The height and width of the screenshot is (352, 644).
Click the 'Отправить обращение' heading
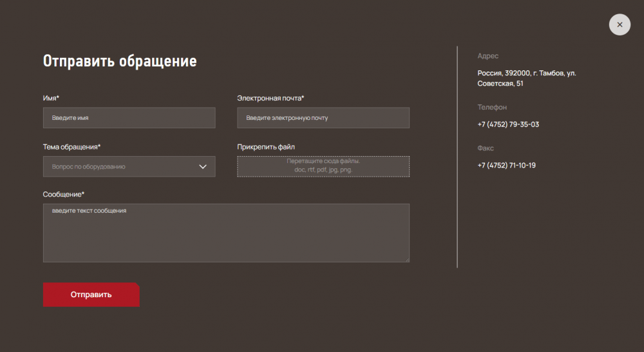120,61
